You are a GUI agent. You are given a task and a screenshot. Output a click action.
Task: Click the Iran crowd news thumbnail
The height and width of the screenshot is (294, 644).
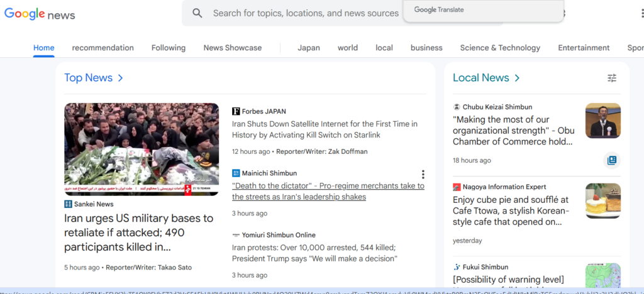click(142, 149)
